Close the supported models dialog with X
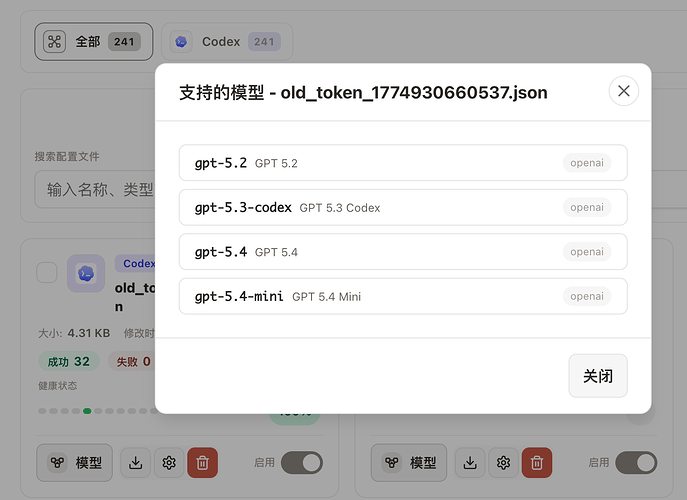Screen dimensions: 687x500 [623, 91]
